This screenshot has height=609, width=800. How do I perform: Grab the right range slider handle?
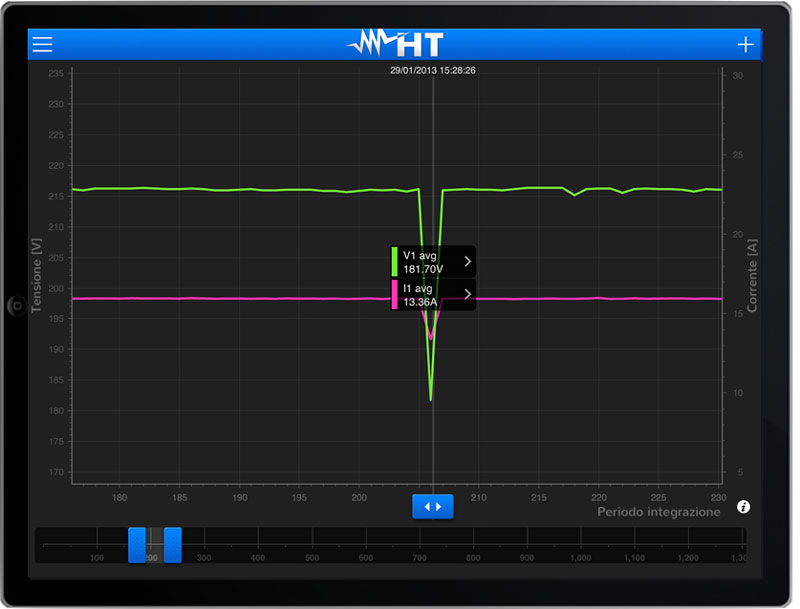(x=173, y=545)
